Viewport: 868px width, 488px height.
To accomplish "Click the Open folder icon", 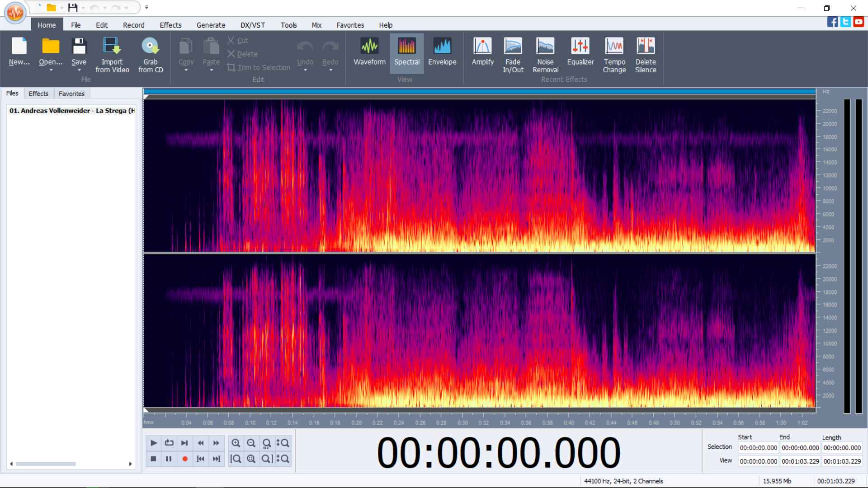I will click(x=51, y=46).
